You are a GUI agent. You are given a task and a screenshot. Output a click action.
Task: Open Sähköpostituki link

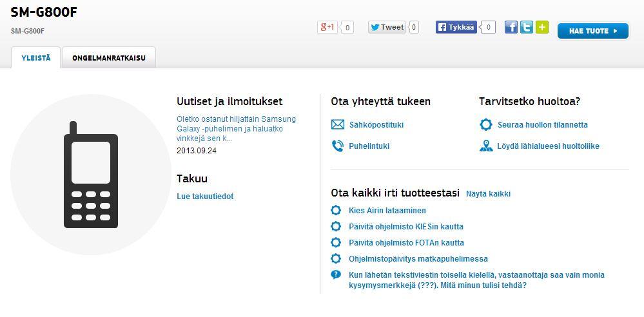pyautogui.click(x=376, y=125)
